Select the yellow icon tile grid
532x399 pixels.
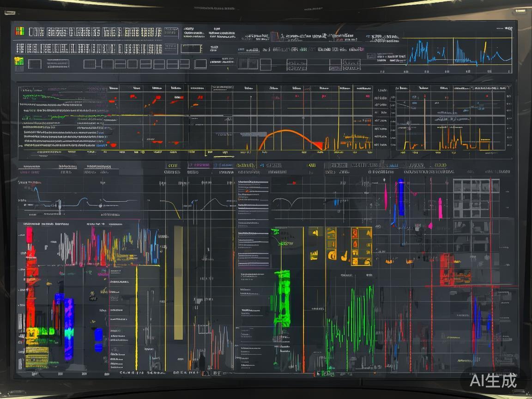click(342, 246)
